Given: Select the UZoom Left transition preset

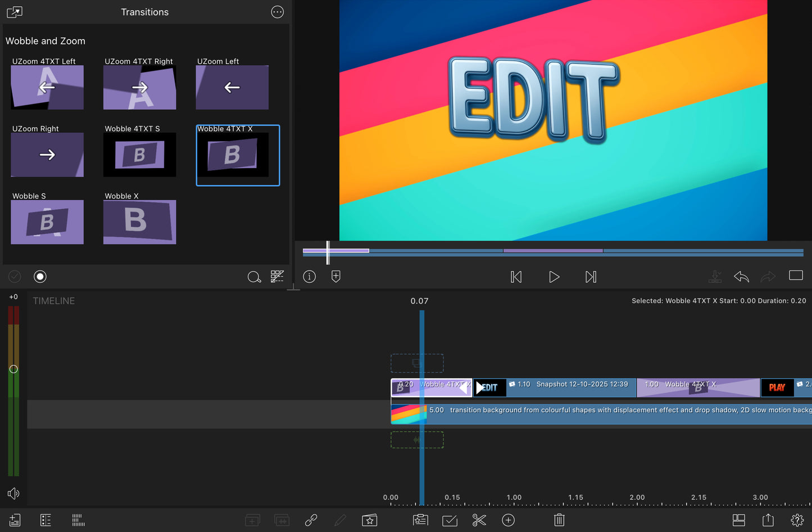Looking at the screenshot, I should point(232,87).
